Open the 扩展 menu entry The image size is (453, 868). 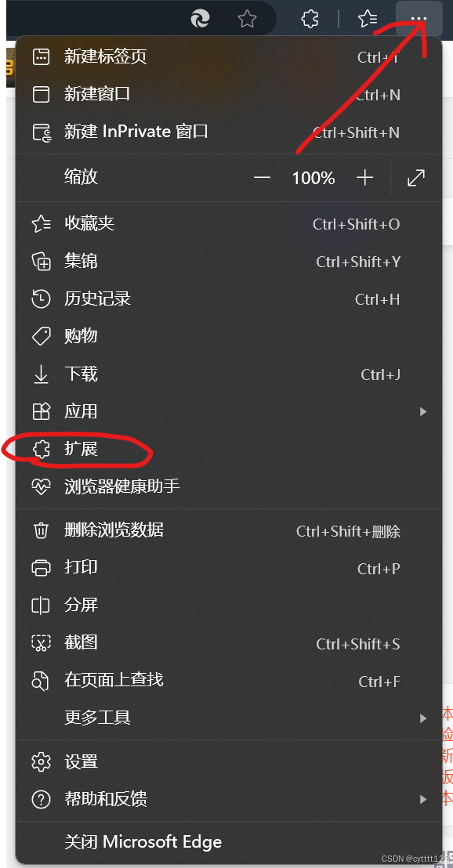(229, 449)
